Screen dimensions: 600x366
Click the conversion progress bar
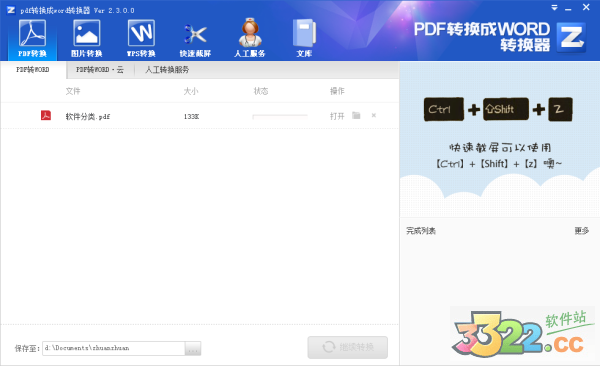tap(280, 116)
